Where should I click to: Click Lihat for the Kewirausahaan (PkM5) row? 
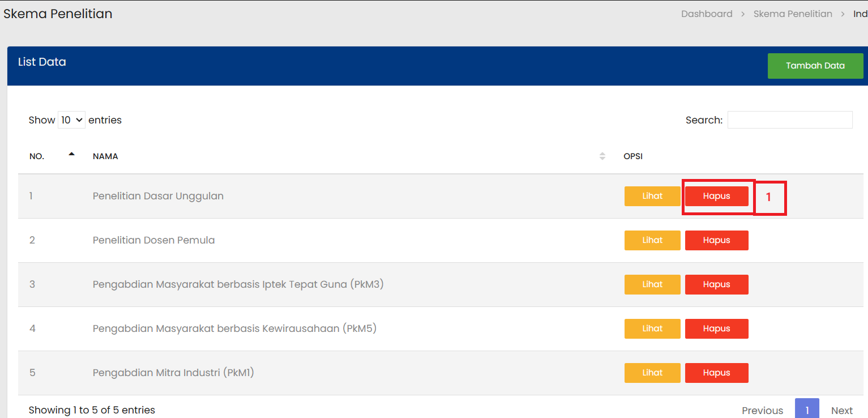pyautogui.click(x=652, y=329)
